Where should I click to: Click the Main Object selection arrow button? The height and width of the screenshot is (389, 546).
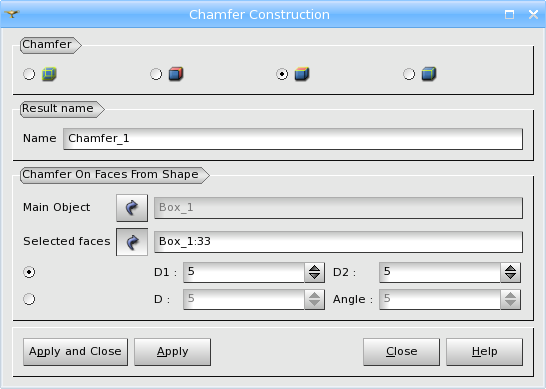[132, 208]
